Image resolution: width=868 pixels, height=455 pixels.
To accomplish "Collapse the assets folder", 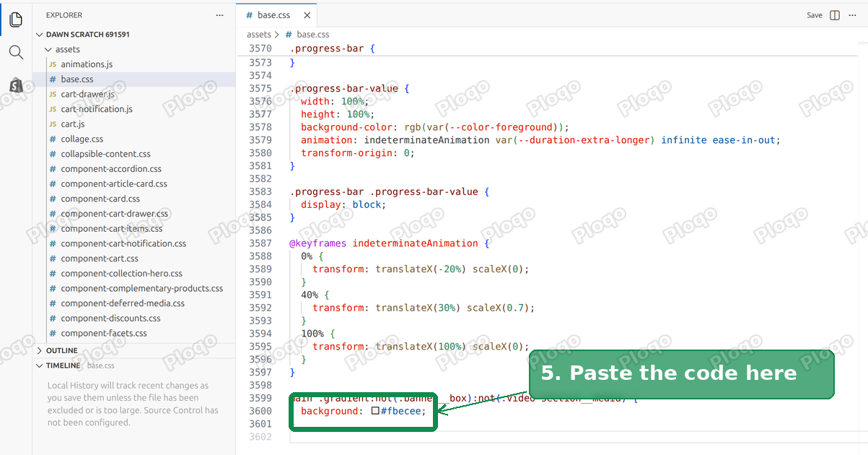I will (134, 49).
